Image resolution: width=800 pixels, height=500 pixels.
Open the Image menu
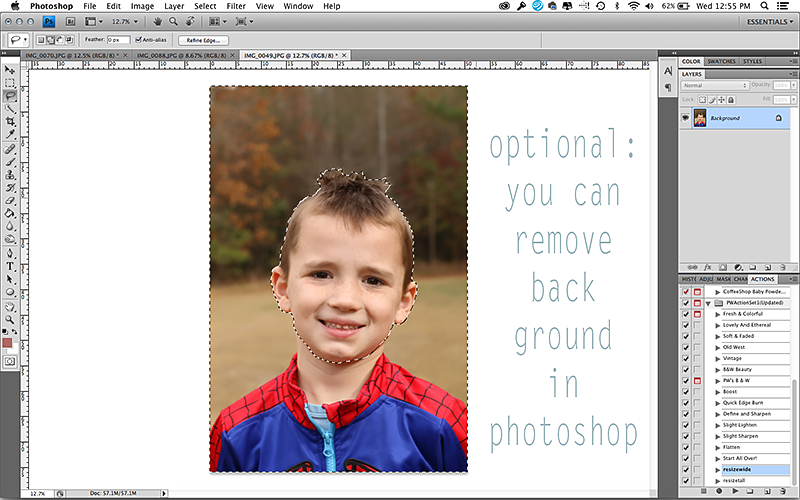coord(142,6)
